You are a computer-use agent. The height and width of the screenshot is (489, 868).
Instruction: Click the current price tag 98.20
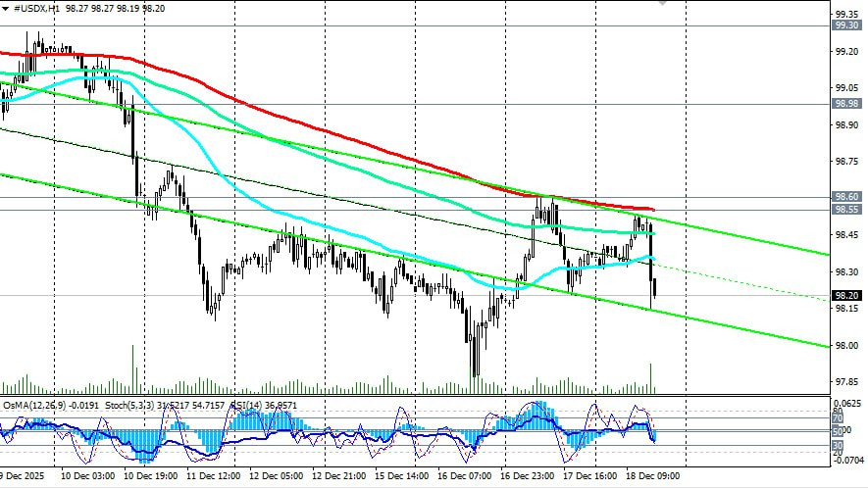tap(847, 296)
